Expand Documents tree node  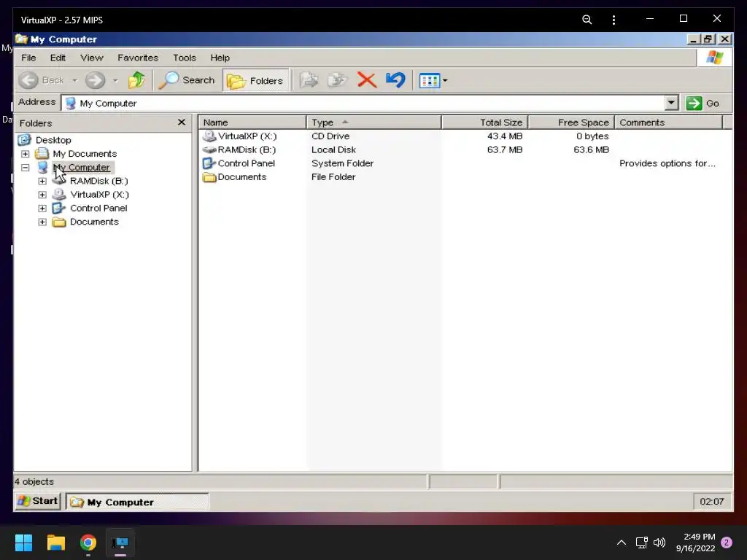pyautogui.click(x=42, y=222)
